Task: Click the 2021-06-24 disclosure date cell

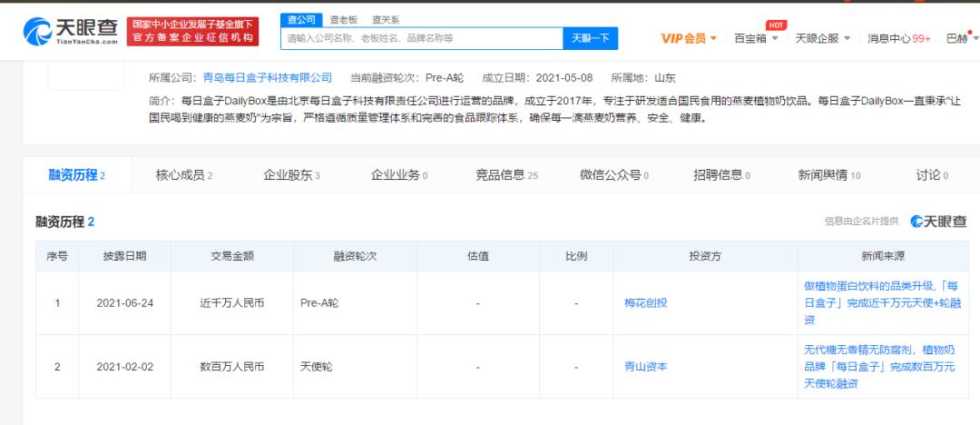Action: click(125, 303)
